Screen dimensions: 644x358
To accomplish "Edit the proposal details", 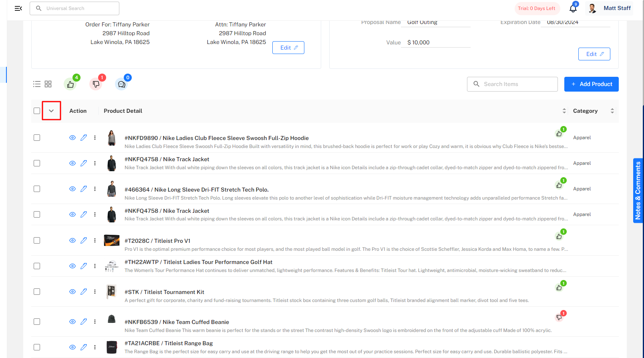I will (x=594, y=54).
